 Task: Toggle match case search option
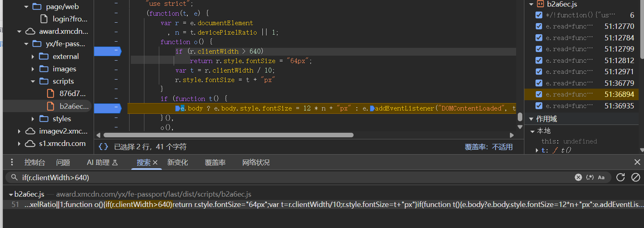tap(601, 177)
